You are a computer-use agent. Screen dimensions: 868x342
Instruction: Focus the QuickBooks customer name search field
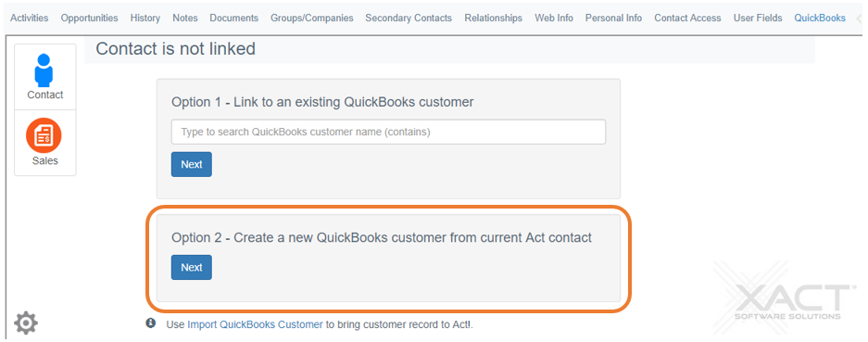pos(388,132)
